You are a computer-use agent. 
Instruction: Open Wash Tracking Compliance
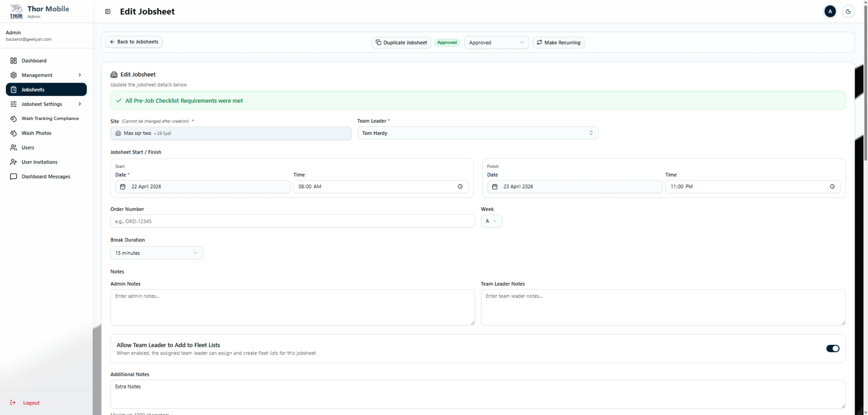[x=46, y=118]
